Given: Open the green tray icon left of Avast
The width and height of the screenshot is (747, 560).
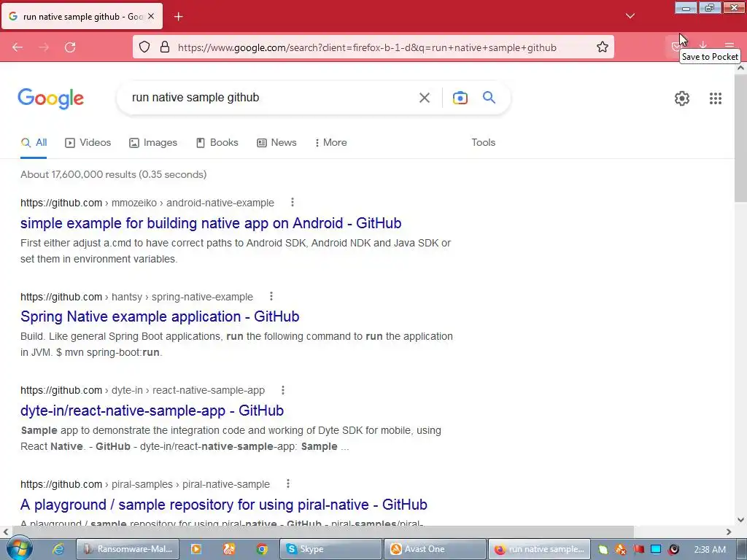Looking at the screenshot, I should pyautogui.click(x=603, y=550).
